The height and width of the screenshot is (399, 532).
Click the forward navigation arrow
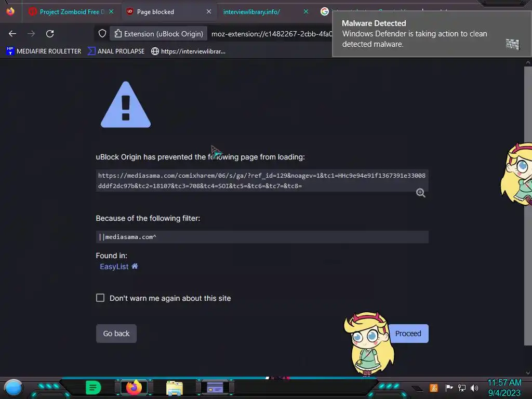(31, 34)
